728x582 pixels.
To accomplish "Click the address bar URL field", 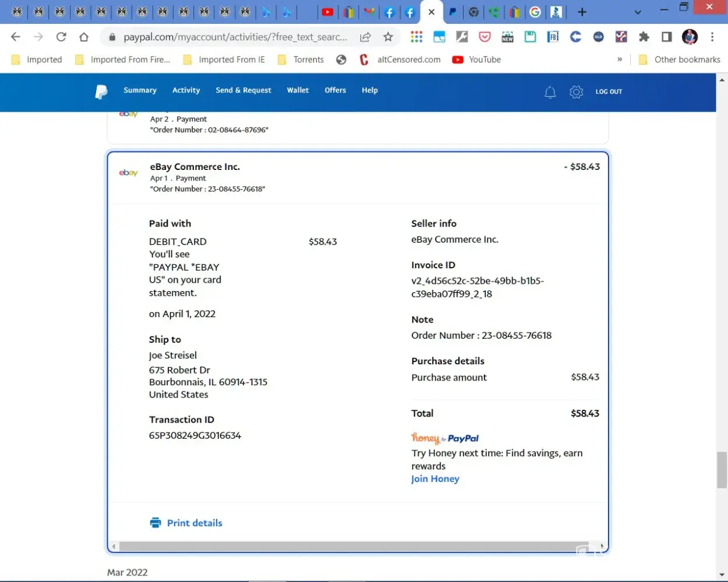I will [235, 37].
